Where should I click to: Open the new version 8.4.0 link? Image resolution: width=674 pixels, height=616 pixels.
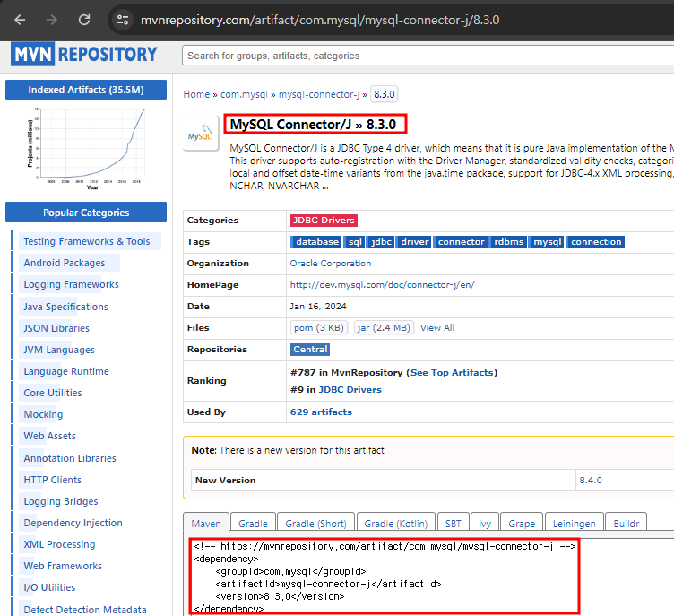click(x=591, y=480)
